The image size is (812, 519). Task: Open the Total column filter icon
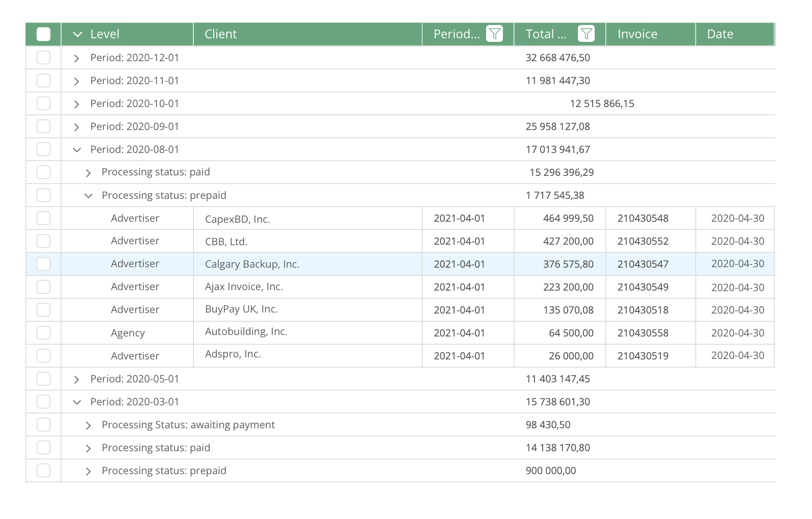click(586, 34)
